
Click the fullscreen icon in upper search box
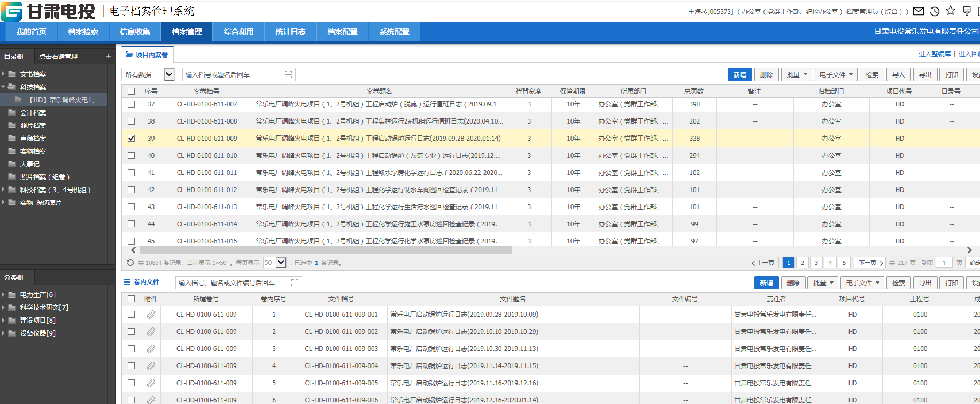tap(289, 74)
